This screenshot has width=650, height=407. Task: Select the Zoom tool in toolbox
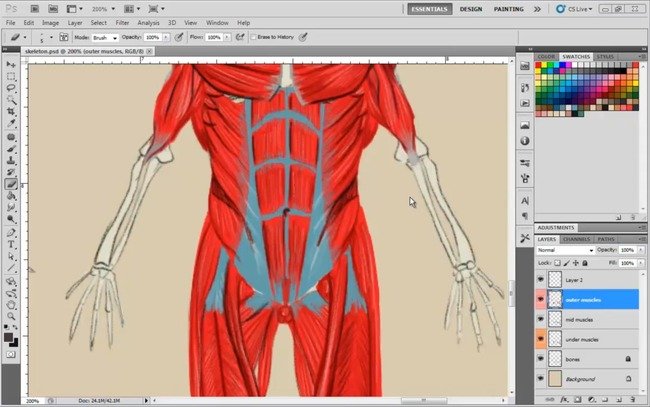click(11, 317)
